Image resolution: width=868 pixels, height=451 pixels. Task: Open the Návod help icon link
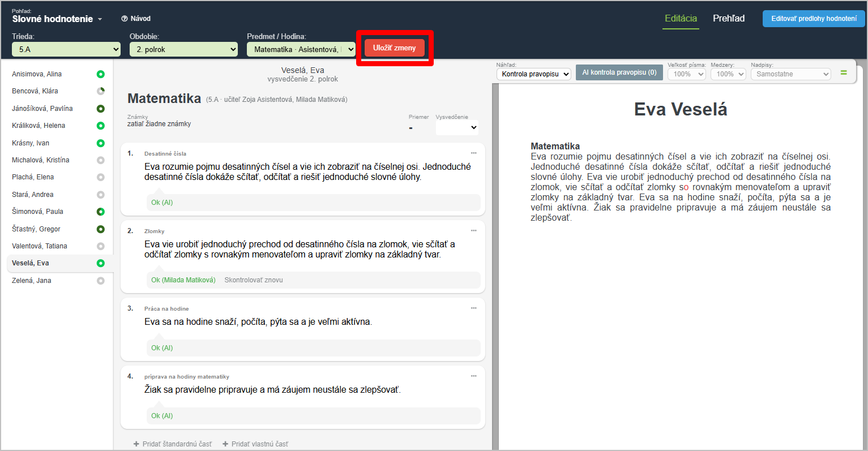[x=136, y=19]
